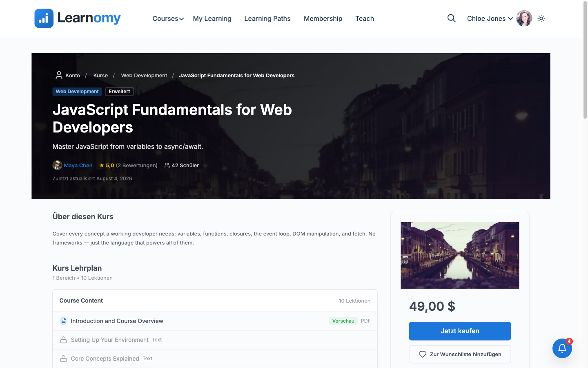Click the (2 Bewertungen) reviews text
This screenshot has width=588, height=368.
[x=137, y=165]
